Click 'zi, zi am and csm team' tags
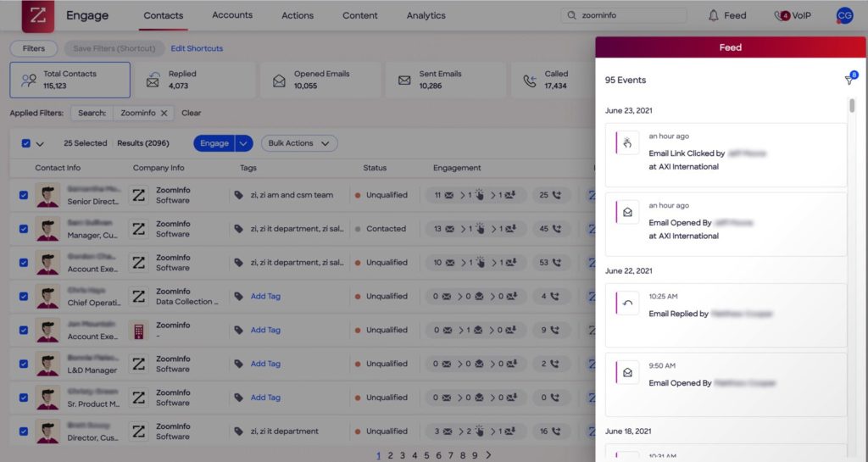This screenshot has width=868, height=462. (x=292, y=195)
